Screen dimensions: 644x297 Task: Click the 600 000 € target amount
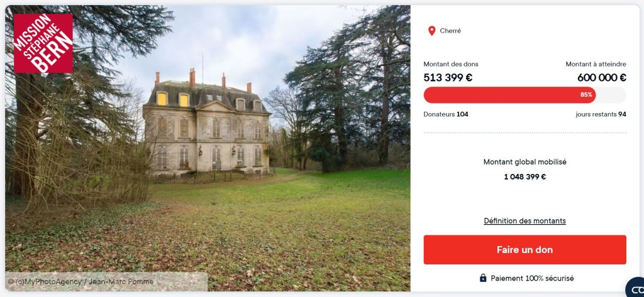(x=601, y=78)
